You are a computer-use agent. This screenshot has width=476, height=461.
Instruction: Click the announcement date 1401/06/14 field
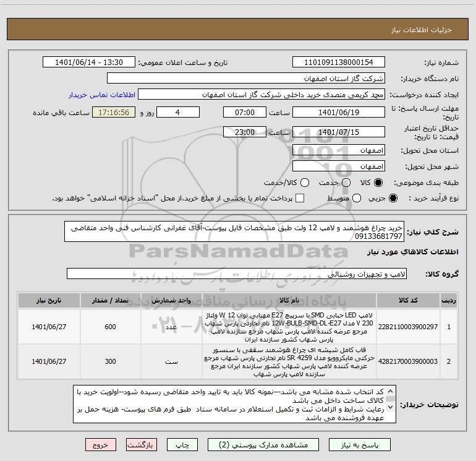click(x=89, y=62)
